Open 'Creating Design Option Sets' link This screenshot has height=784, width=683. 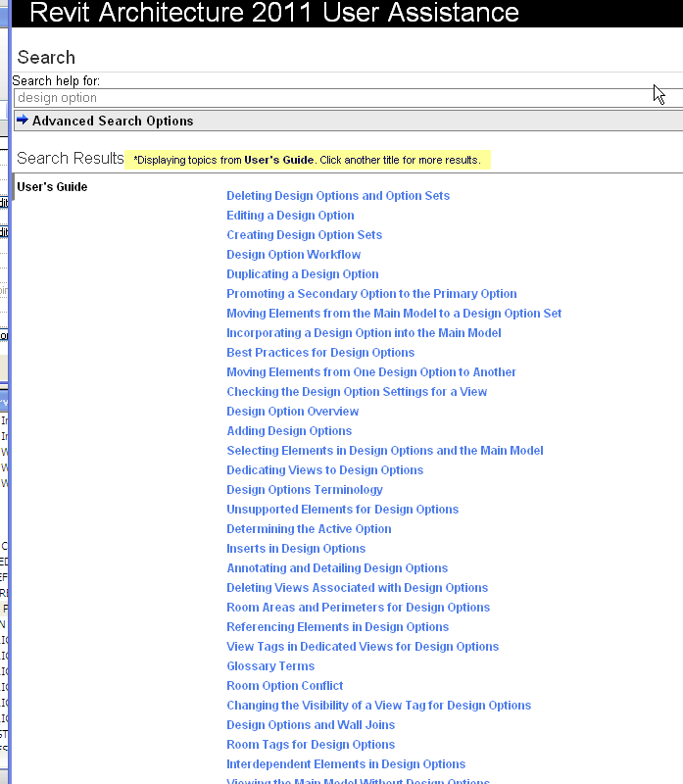click(x=304, y=235)
